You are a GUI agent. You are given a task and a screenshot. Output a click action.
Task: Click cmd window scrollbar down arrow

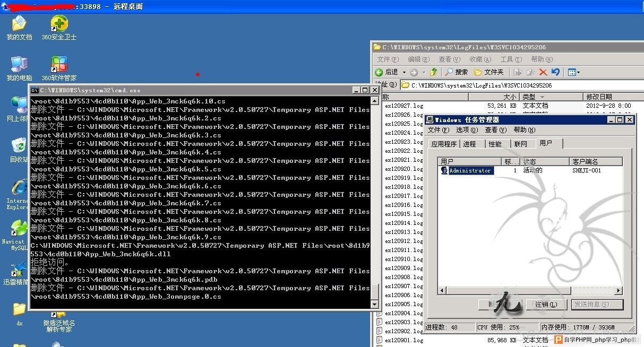[375, 305]
